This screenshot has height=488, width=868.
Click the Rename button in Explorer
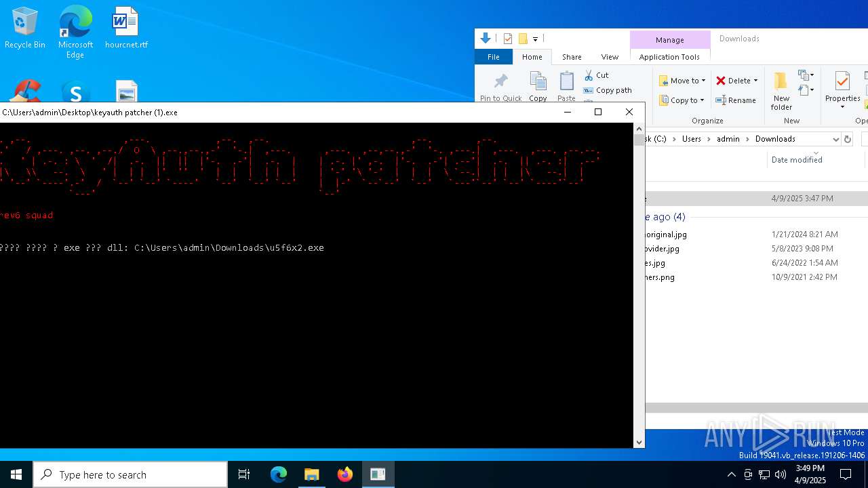pos(736,100)
